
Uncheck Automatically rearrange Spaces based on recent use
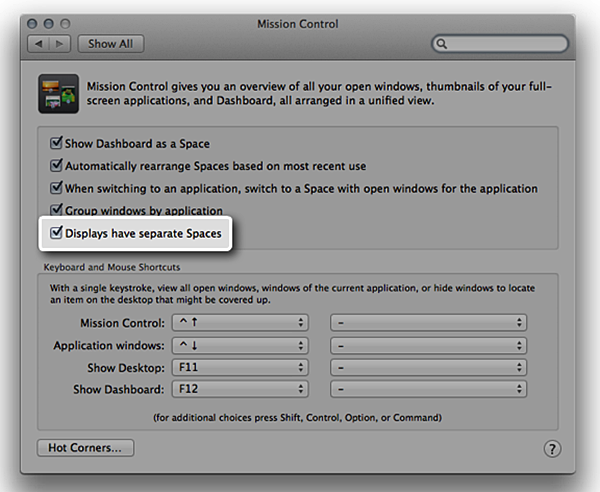[x=56, y=165]
